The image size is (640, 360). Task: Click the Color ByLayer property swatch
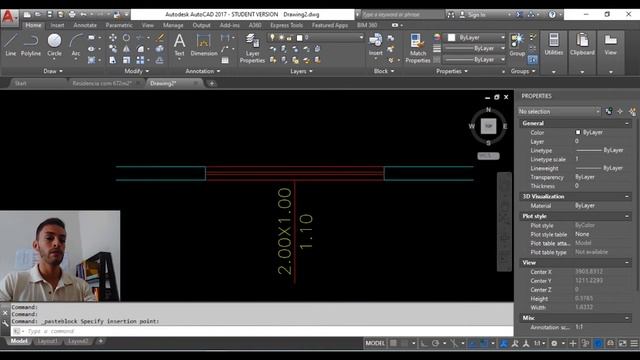pos(578,133)
